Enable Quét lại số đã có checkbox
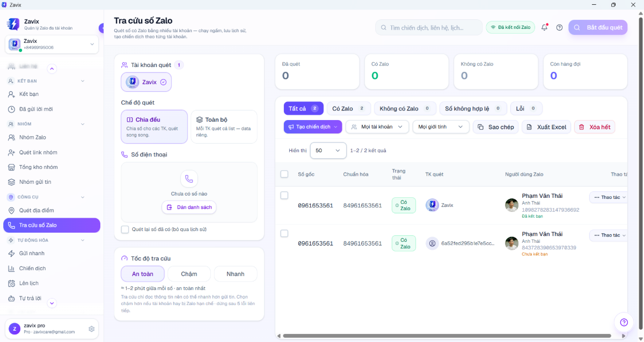The height and width of the screenshot is (342, 644). coord(125,229)
